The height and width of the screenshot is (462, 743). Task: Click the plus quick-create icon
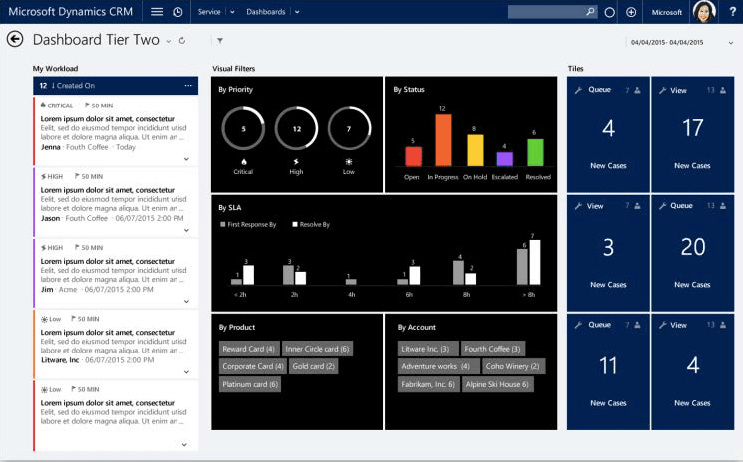click(631, 12)
